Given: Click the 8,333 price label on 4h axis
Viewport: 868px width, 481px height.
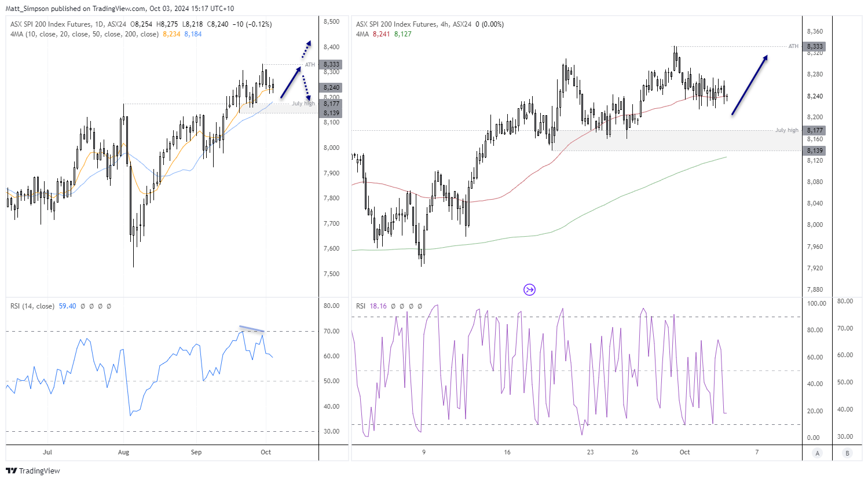Looking at the screenshot, I should tap(815, 46).
